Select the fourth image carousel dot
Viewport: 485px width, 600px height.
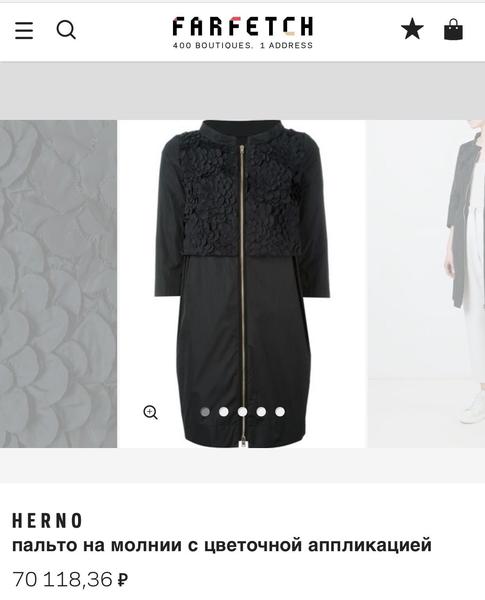coord(261,412)
